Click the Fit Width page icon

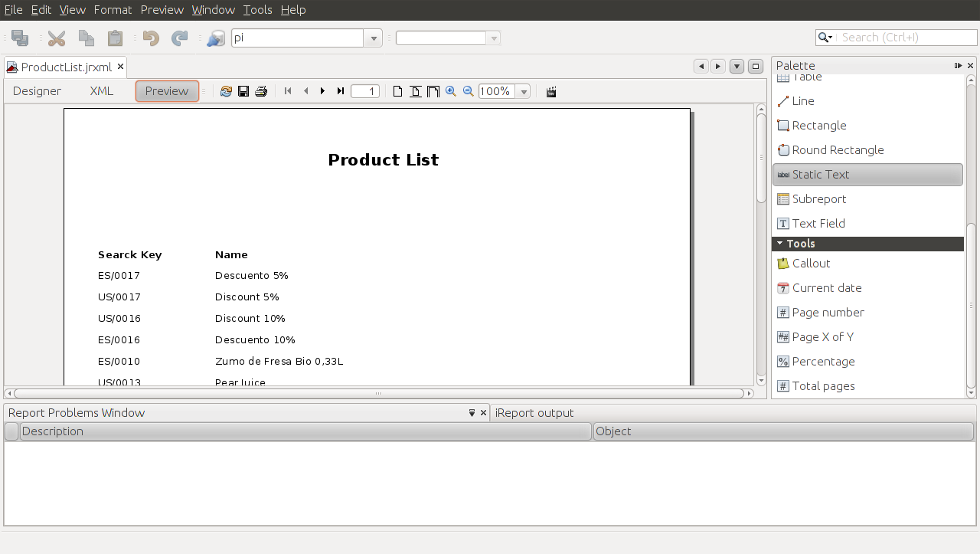coord(433,91)
